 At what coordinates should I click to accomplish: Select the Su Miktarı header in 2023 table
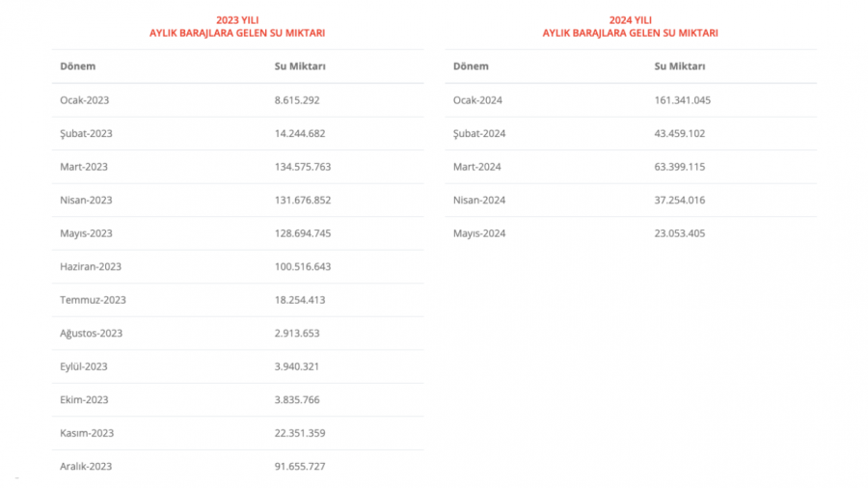tap(300, 67)
